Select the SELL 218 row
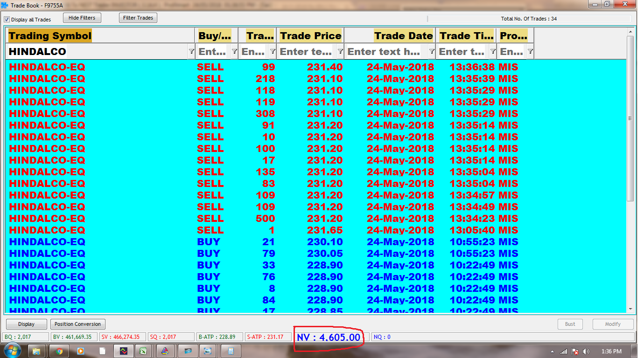Viewport: 644px width, 358px height. pyautogui.click(x=315, y=79)
